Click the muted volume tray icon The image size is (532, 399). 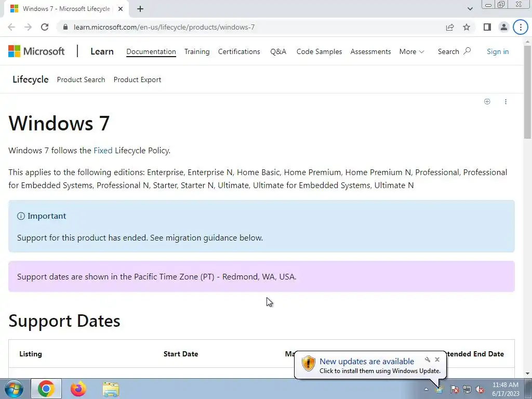pos(480,389)
